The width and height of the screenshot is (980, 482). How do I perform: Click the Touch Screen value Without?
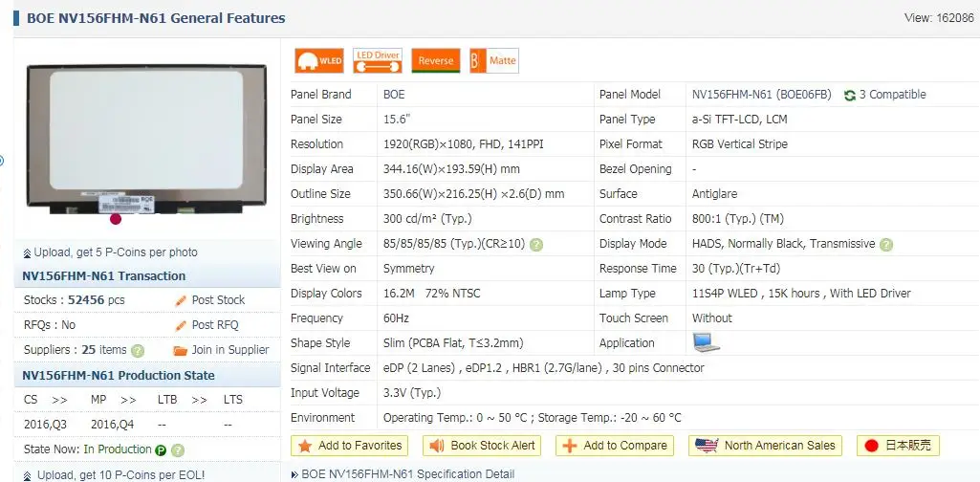point(712,318)
